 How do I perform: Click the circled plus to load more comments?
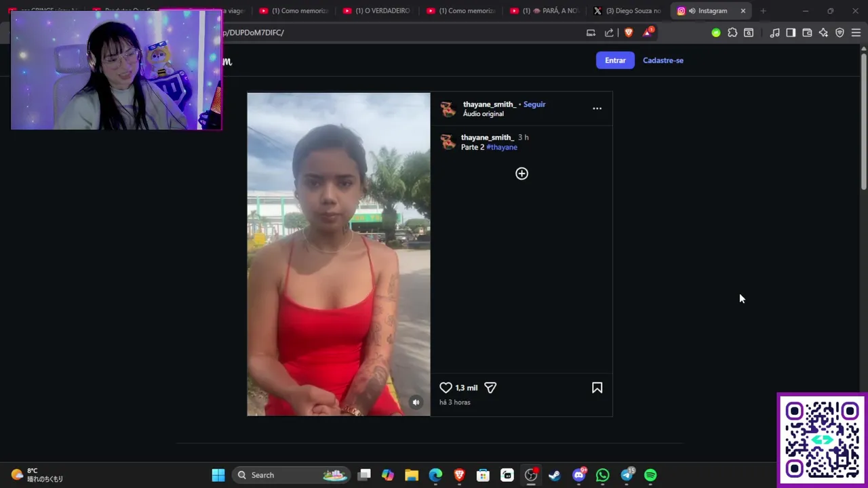point(521,174)
